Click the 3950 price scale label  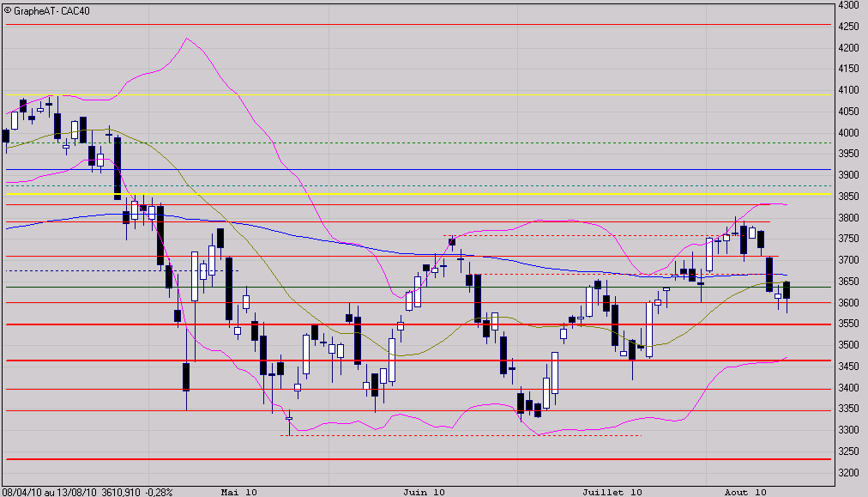848,154
